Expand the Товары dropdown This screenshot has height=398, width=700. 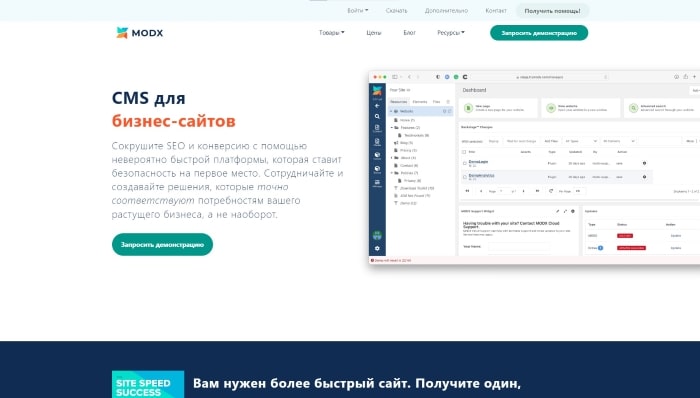332,33
